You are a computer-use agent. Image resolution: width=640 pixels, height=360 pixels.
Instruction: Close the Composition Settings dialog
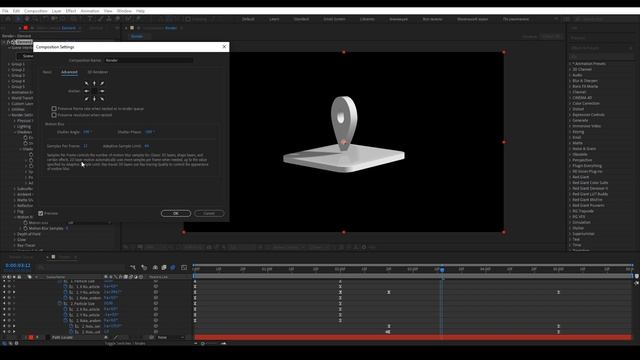coord(224,47)
